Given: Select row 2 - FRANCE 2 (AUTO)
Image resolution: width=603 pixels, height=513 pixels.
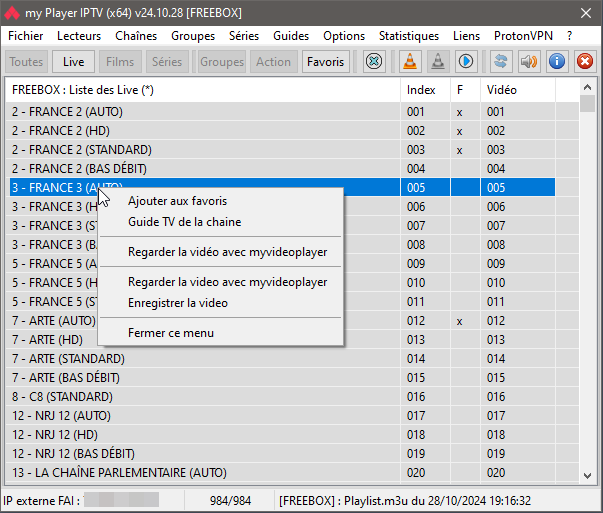Looking at the screenshot, I should (x=292, y=112).
